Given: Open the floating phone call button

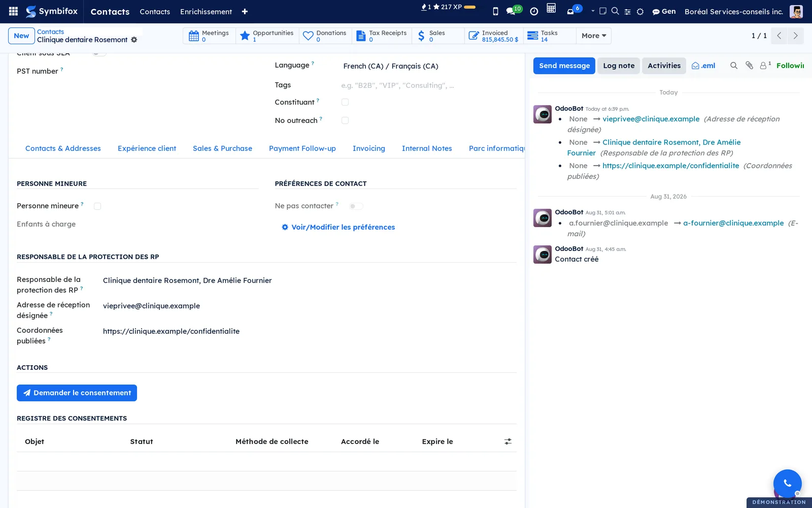Looking at the screenshot, I should click(787, 483).
